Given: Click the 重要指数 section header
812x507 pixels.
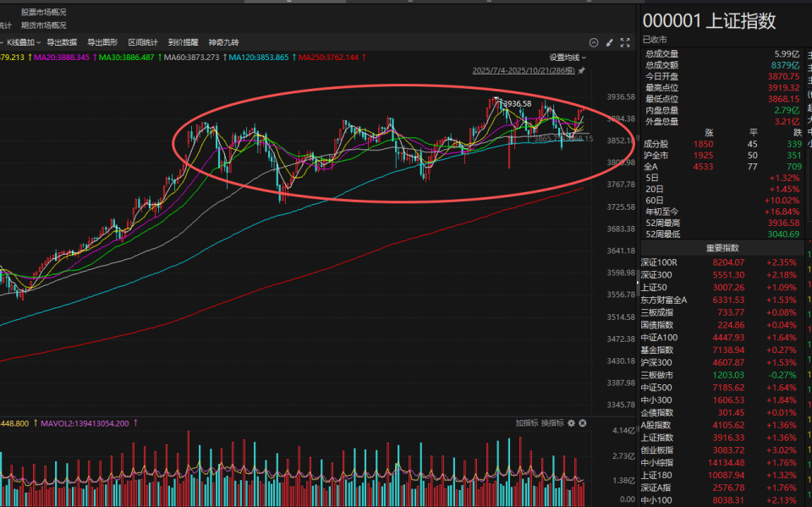Looking at the screenshot, I should pyautogui.click(x=722, y=248).
